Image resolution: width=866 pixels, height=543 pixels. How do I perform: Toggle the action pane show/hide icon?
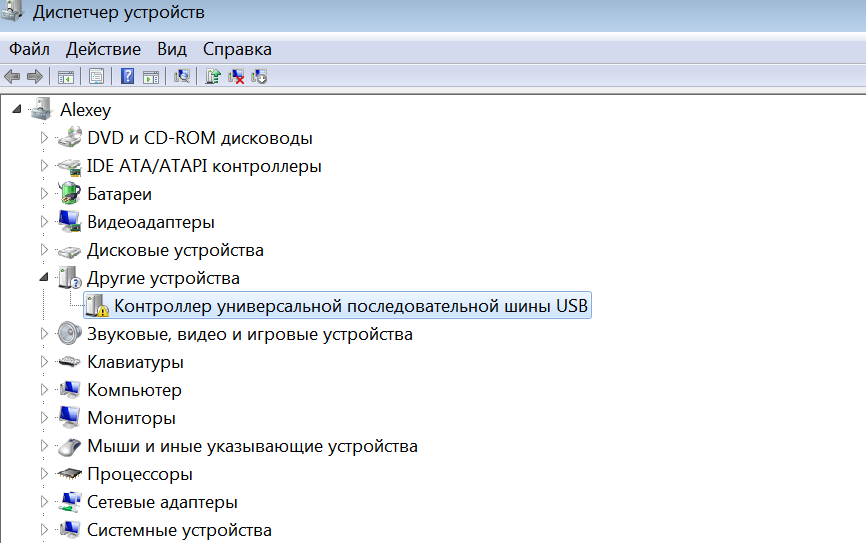click(151, 76)
